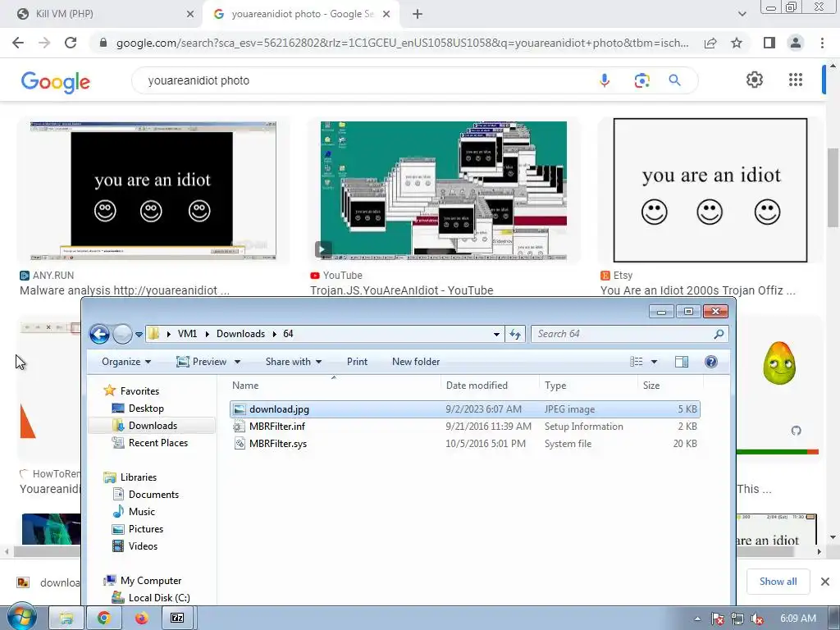This screenshot has width=840, height=630.
Task: Open a new Chrome tab
Action: 418,14
